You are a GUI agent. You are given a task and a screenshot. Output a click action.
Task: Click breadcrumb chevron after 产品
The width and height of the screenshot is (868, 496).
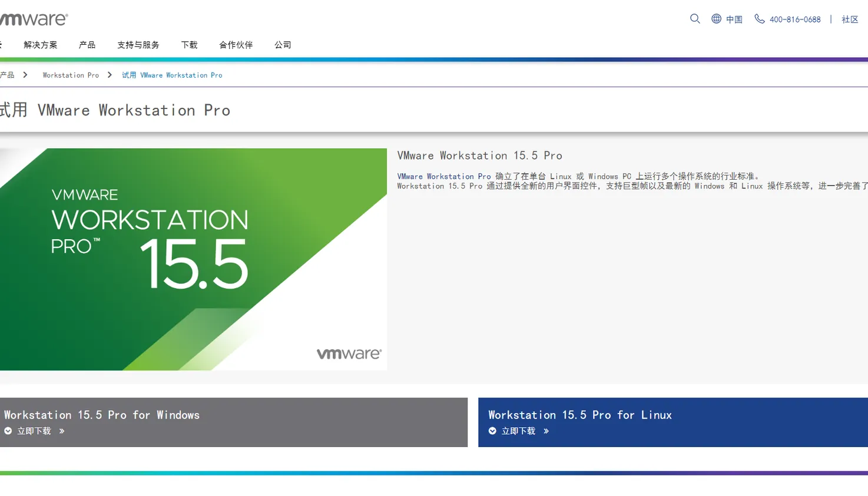point(25,75)
